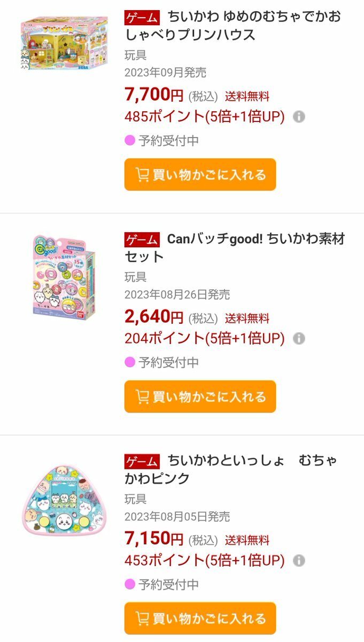This screenshot has height=642, width=364.
Task: Open ちいかわ ゆめのむちゃでかおしゃべりプリンハウス title link
Action: (233, 25)
